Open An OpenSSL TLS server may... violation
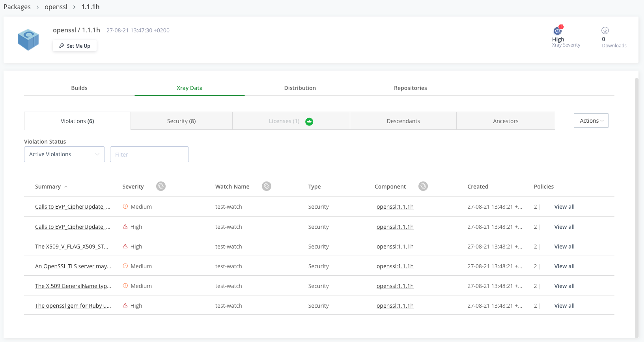This screenshot has height=342, width=644. tap(73, 266)
